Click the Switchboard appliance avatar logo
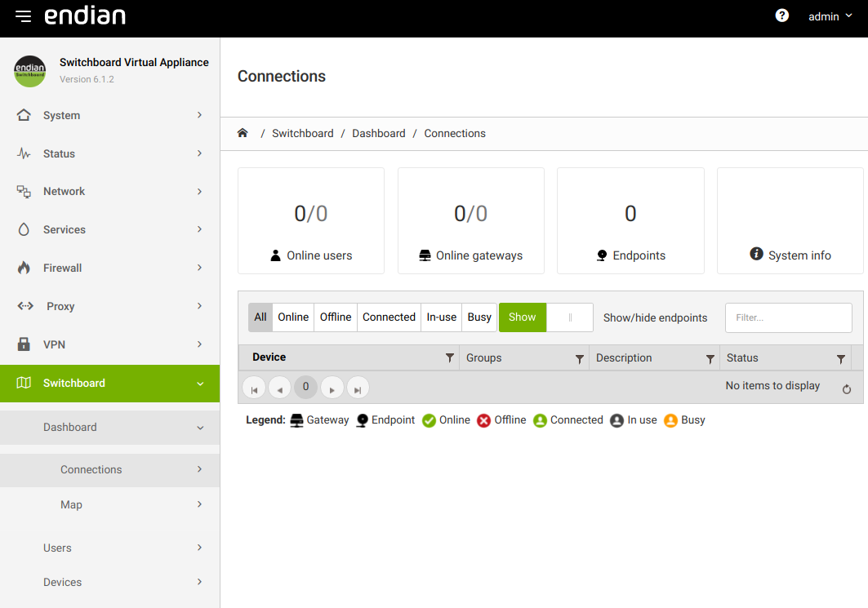Viewport: 868px width, 608px height. (30, 71)
